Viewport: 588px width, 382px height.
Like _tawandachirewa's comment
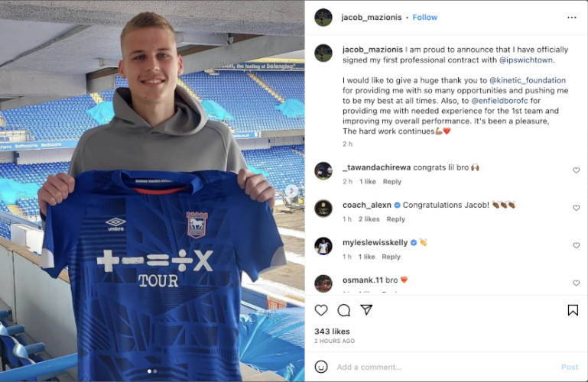[x=576, y=170]
